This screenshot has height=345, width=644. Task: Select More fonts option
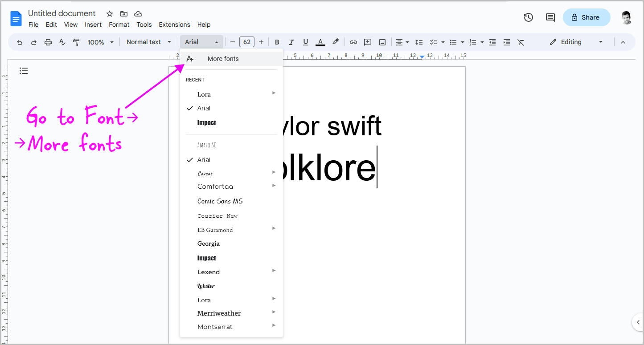[x=231, y=59]
